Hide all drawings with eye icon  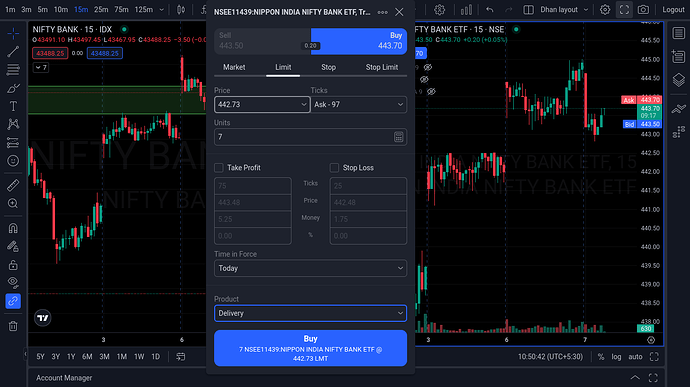click(x=13, y=283)
